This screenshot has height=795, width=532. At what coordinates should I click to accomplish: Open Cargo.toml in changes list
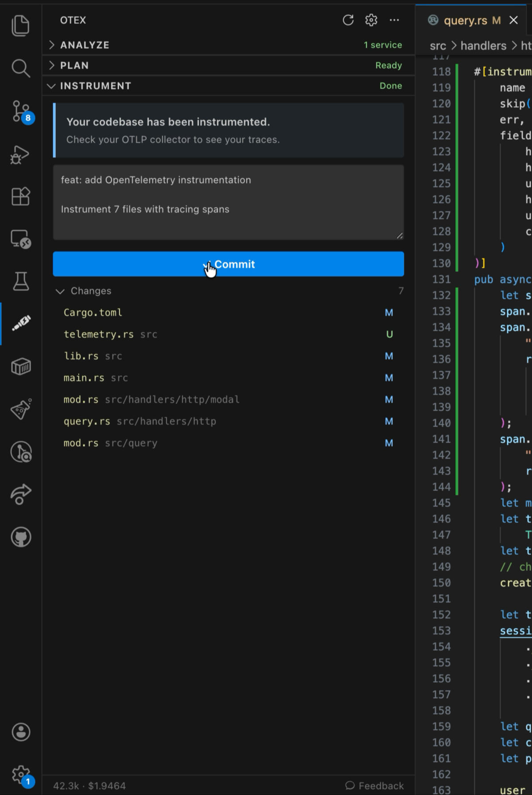pos(228,312)
